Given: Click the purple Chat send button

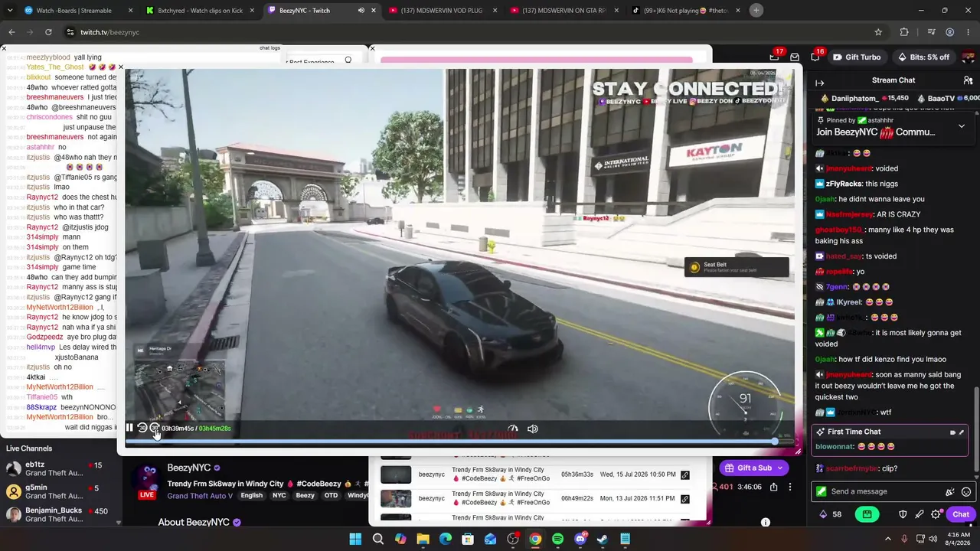Looking at the screenshot, I should click(961, 514).
